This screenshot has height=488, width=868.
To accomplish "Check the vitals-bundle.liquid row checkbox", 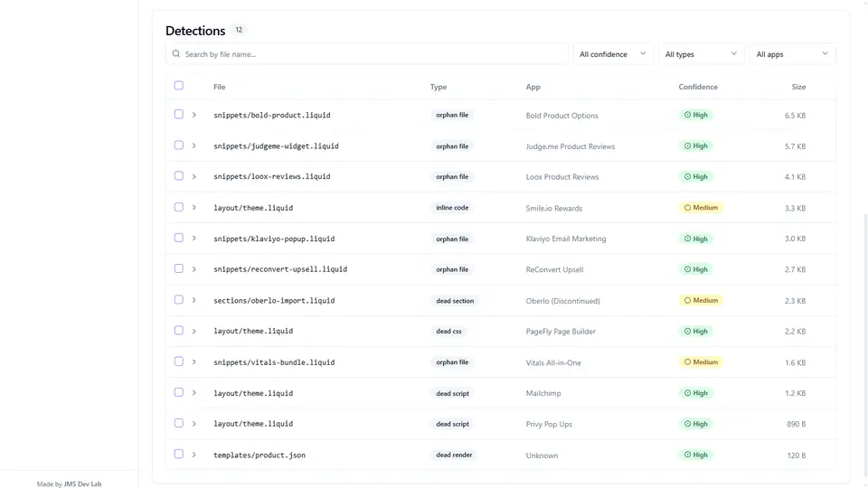I will (x=179, y=361).
